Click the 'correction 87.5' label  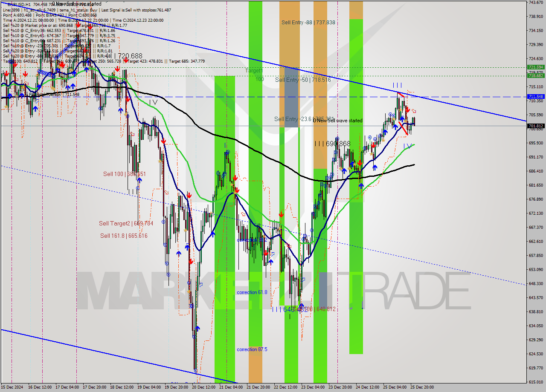point(252,349)
